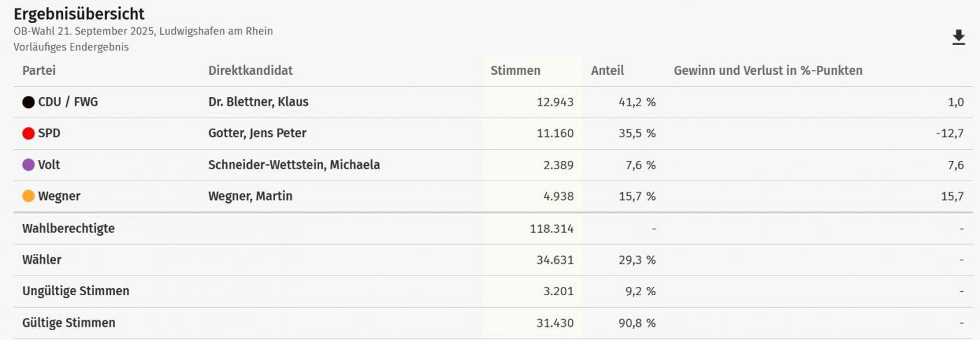This screenshot has height=340, width=980.
Task: Click the Ungültige Stimmen row label
Action: tap(76, 291)
